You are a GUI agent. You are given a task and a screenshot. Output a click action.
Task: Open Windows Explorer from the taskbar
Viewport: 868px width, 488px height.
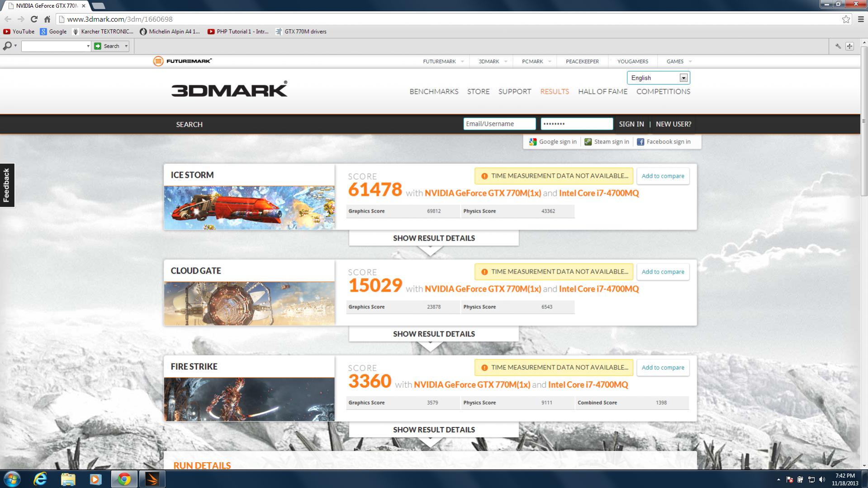[68, 479]
